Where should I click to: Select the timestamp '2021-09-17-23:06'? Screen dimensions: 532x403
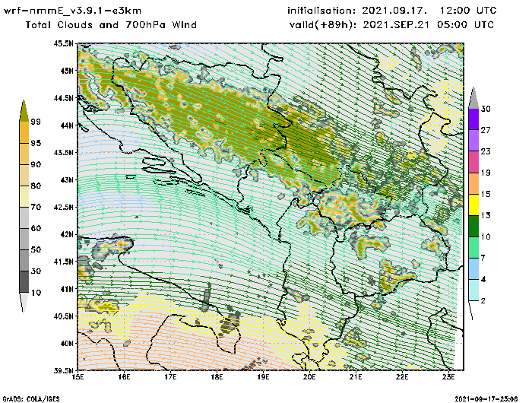pyautogui.click(x=486, y=399)
